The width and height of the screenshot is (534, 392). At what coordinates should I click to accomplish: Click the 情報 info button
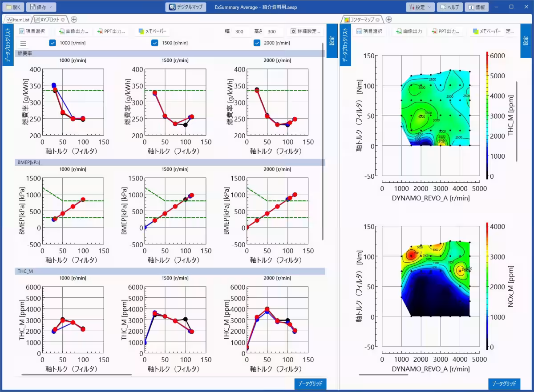[477, 7]
